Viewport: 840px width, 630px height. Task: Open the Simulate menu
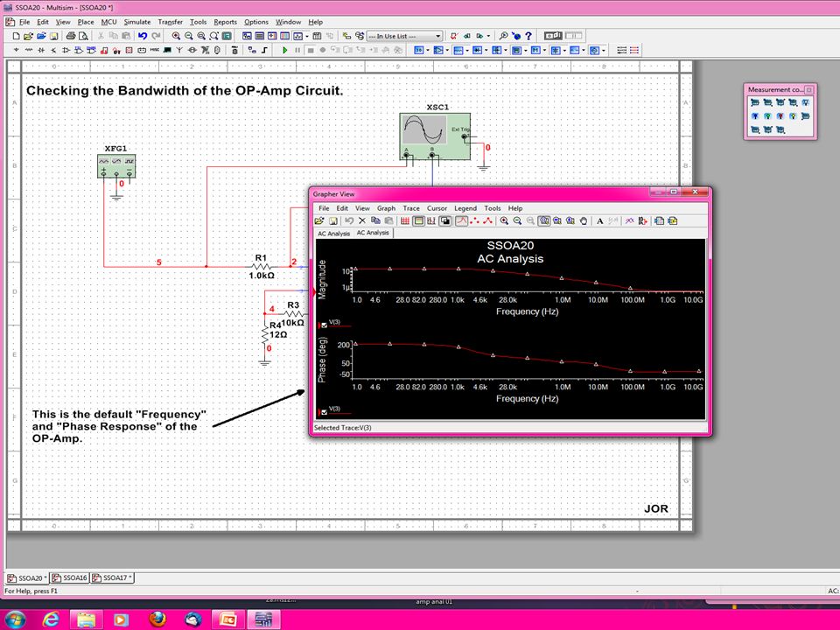(x=137, y=22)
